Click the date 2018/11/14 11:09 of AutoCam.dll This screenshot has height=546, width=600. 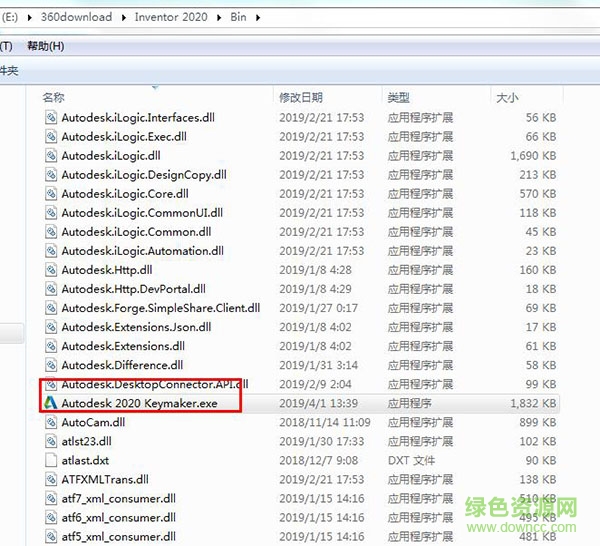click(x=325, y=422)
